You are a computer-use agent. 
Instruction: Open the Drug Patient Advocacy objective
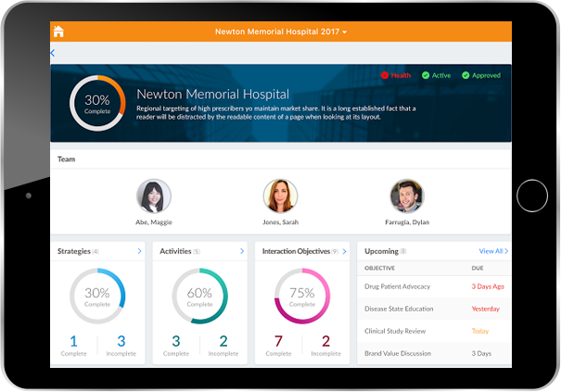tap(400, 286)
